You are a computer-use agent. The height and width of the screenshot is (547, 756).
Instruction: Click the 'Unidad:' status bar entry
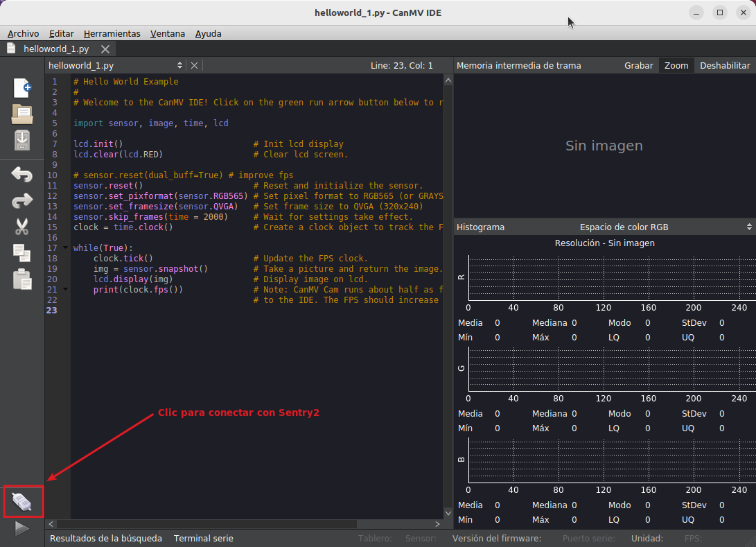[x=647, y=538]
